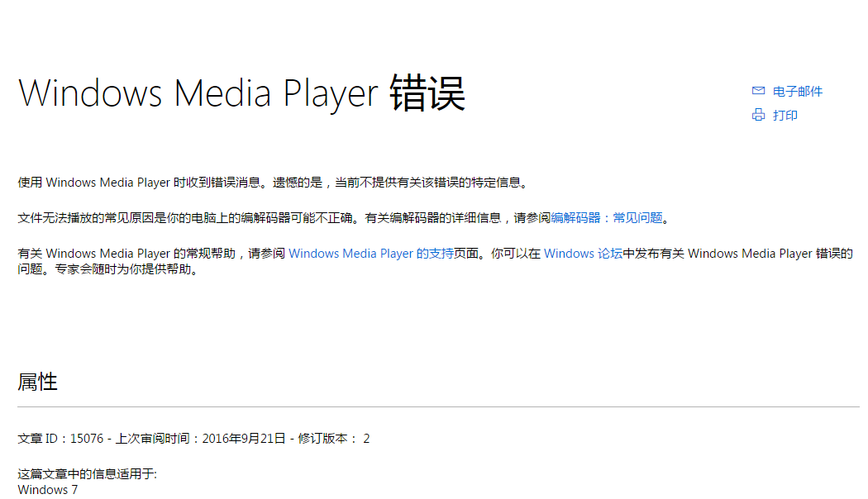Select the Windows Media Player 错误 page title
868x499 pixels.
click(x=242, y=93)
